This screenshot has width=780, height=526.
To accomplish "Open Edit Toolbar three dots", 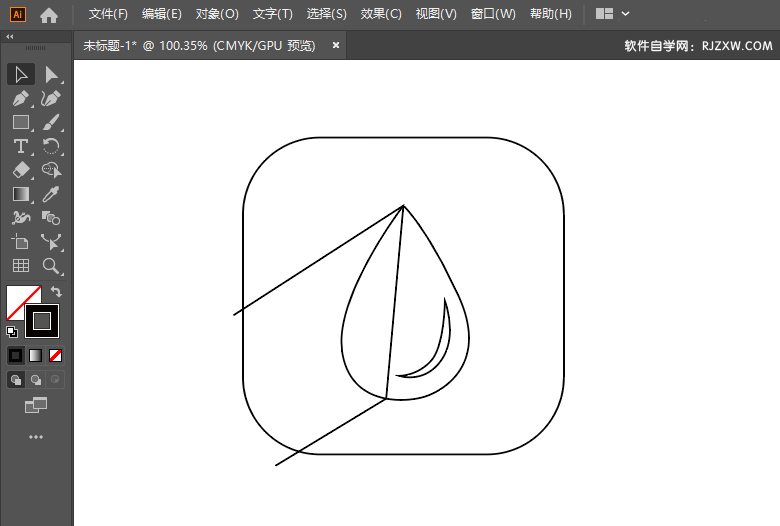I will coord(36,437).
